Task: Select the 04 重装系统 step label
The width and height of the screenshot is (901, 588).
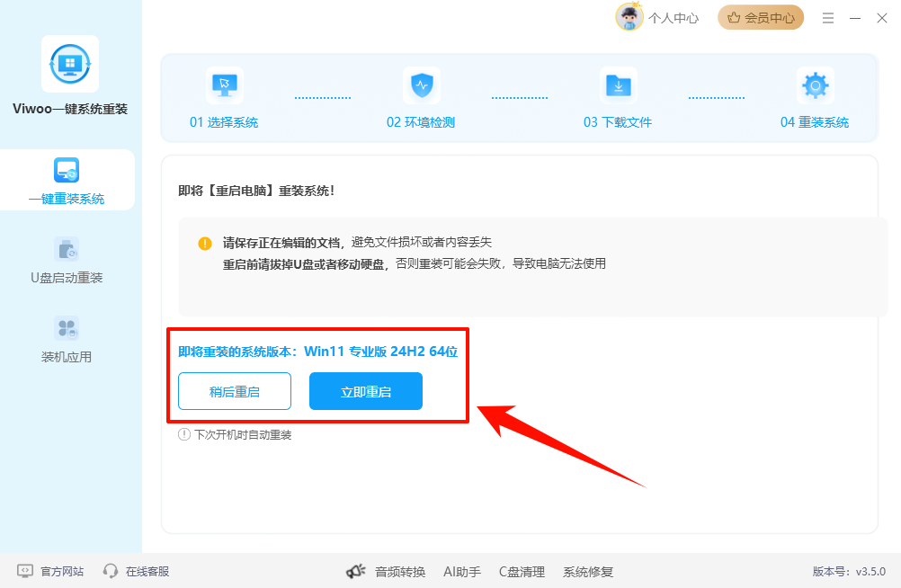Action: click(815, 122)
